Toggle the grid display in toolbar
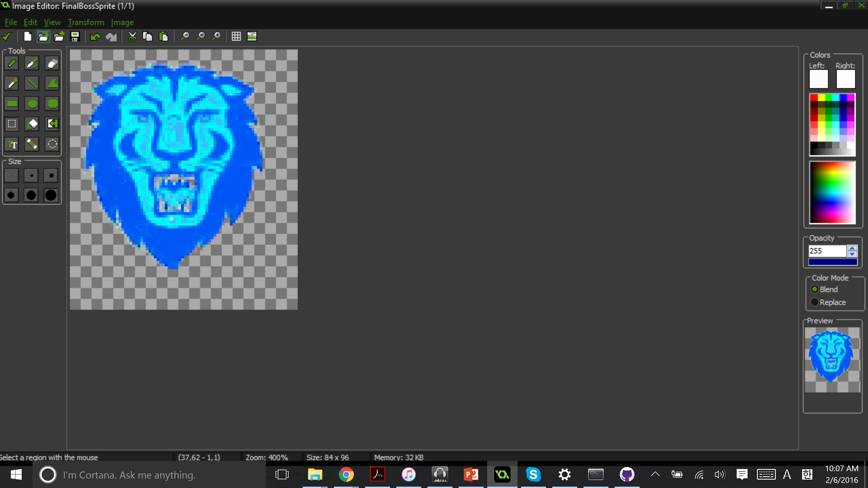Screen dimensions: 868x488 (x=236, y=36)
